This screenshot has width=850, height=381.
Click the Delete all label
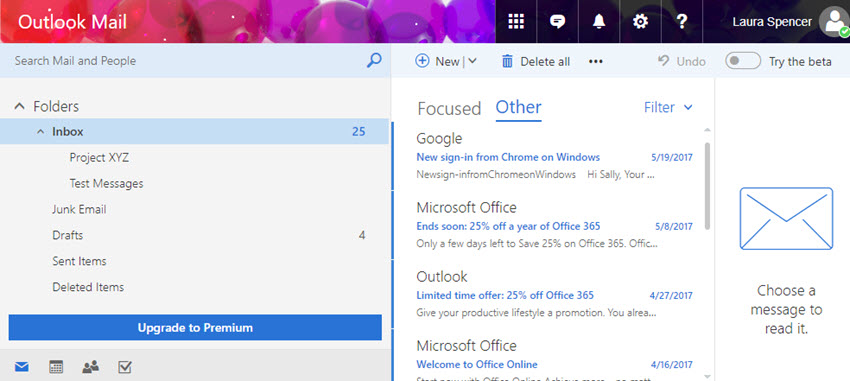pos(545,62)
